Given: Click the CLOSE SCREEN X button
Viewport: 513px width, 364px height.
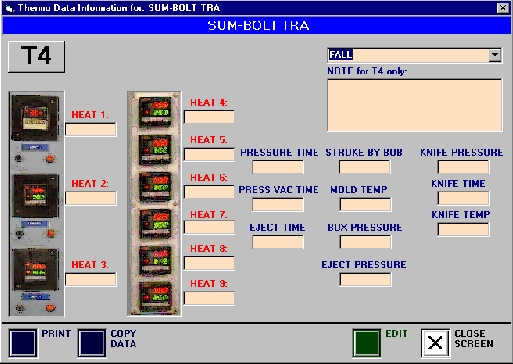Looking at the screenshot, I should coord(435,343).
